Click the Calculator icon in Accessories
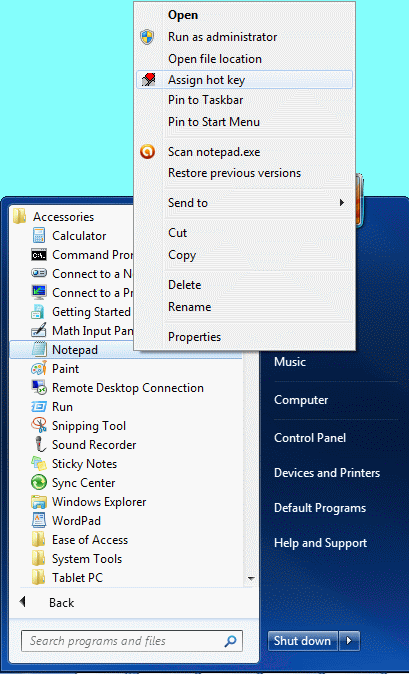 pyautogui.click(x=39, y=236)
